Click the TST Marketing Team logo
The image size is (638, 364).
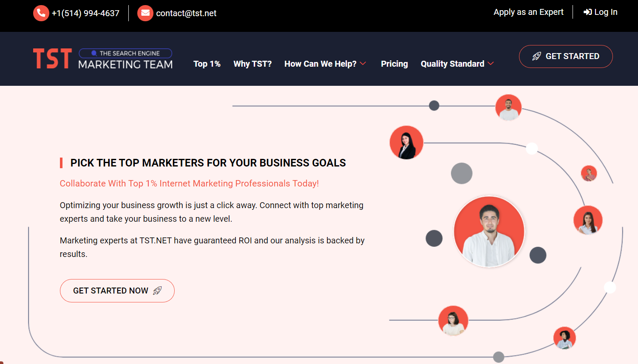[103, 59]
